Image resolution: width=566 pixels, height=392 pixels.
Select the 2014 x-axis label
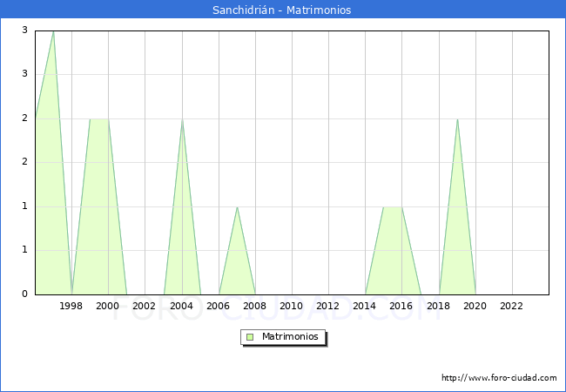click(364, 306)
